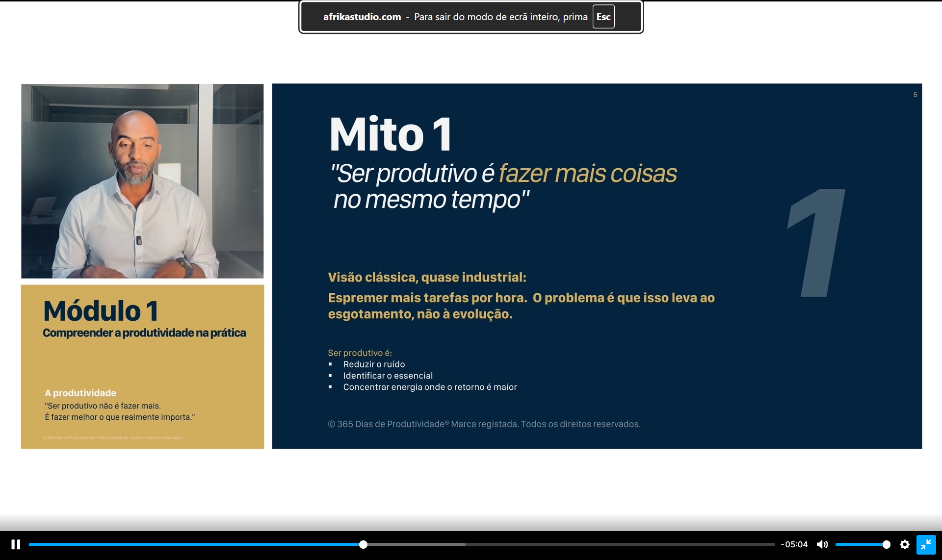
Task: Click the presenter webcam video
Action: (142, 181)
